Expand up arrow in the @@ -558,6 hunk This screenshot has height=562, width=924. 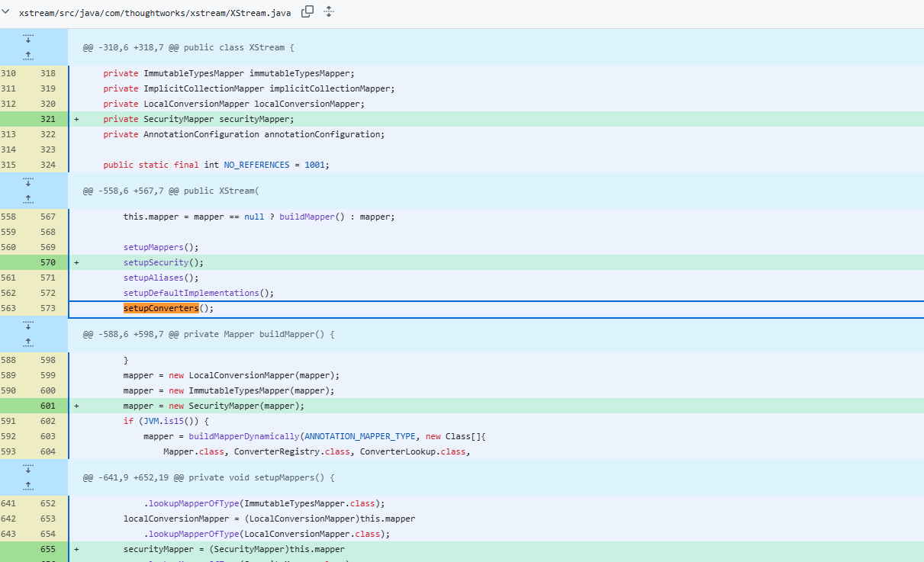28,199
